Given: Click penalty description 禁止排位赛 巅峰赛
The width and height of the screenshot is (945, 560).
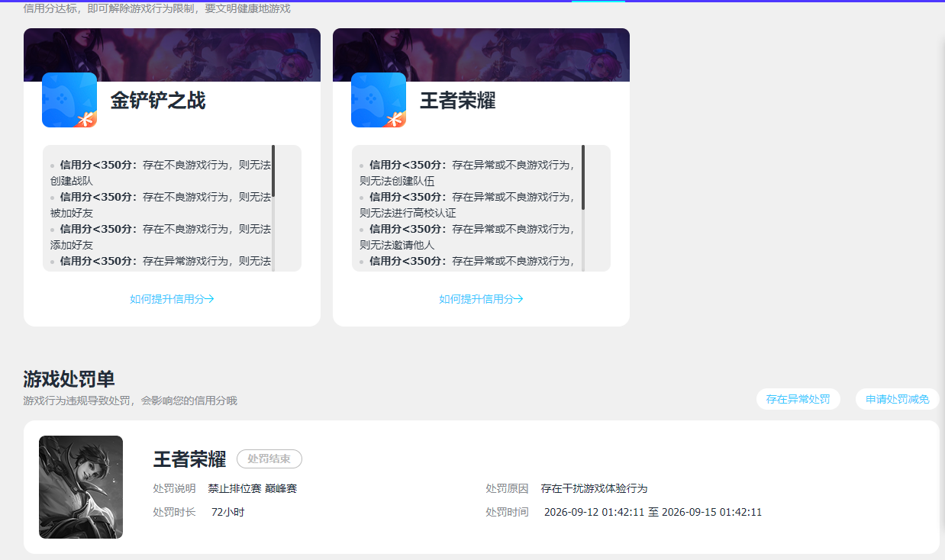Looking at the screenshot, I should coord(253,488).
